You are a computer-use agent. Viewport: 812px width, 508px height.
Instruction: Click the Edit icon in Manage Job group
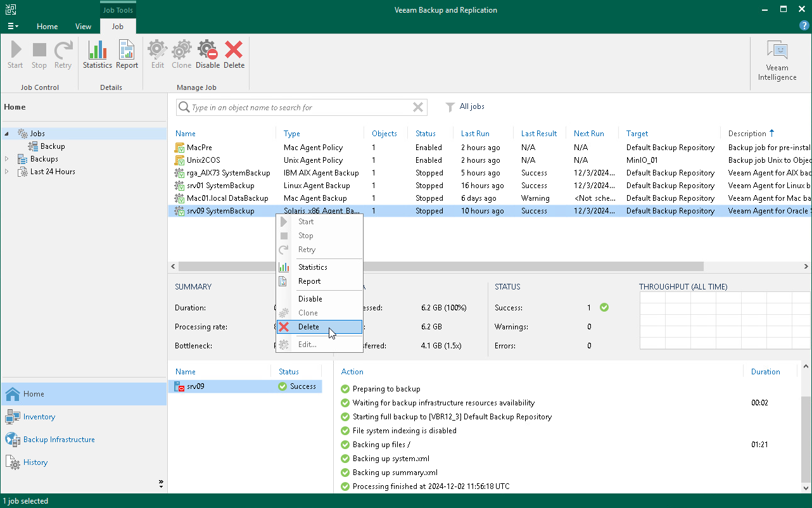tap(156, 54)
